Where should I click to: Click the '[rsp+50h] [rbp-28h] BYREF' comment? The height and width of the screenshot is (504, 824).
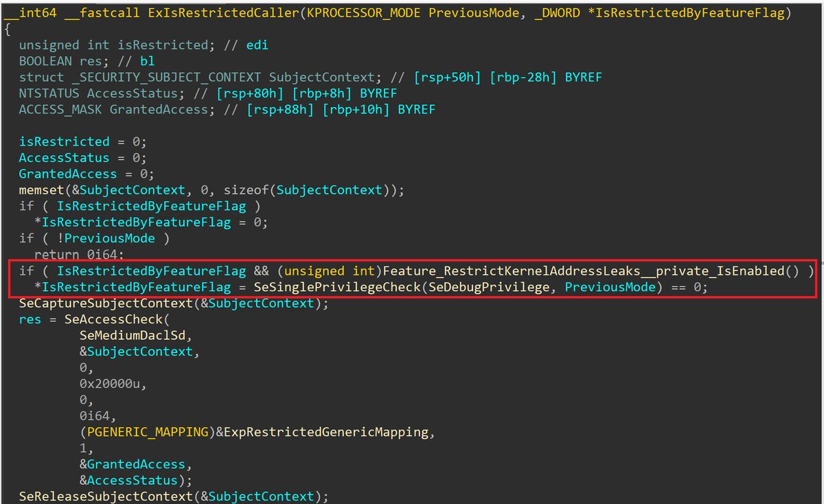pyautogui.click(x=507, y=77)
